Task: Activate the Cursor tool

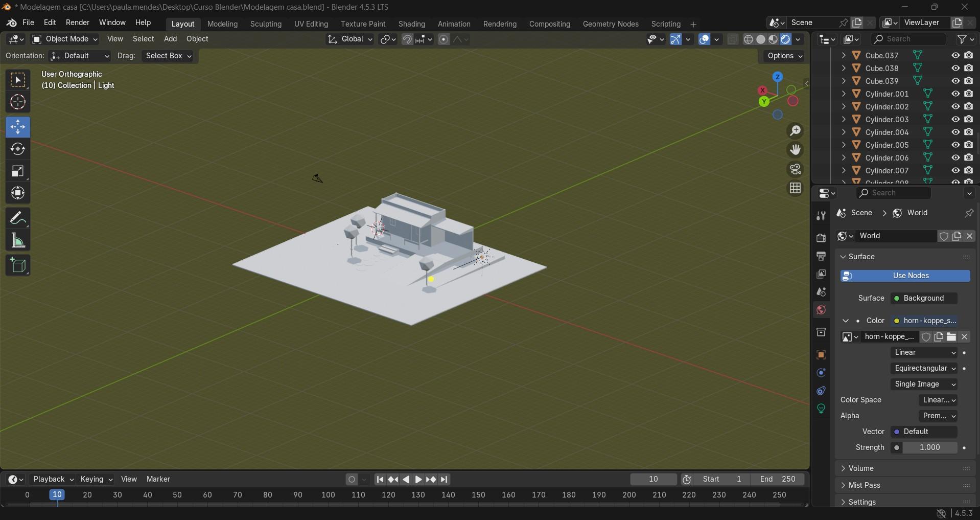Action: click(18, 102)
